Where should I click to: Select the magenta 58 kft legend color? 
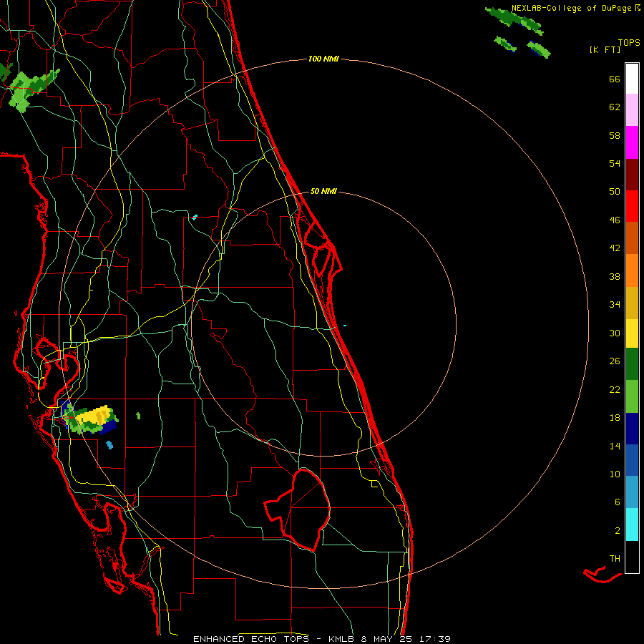[x=632, y=142]
